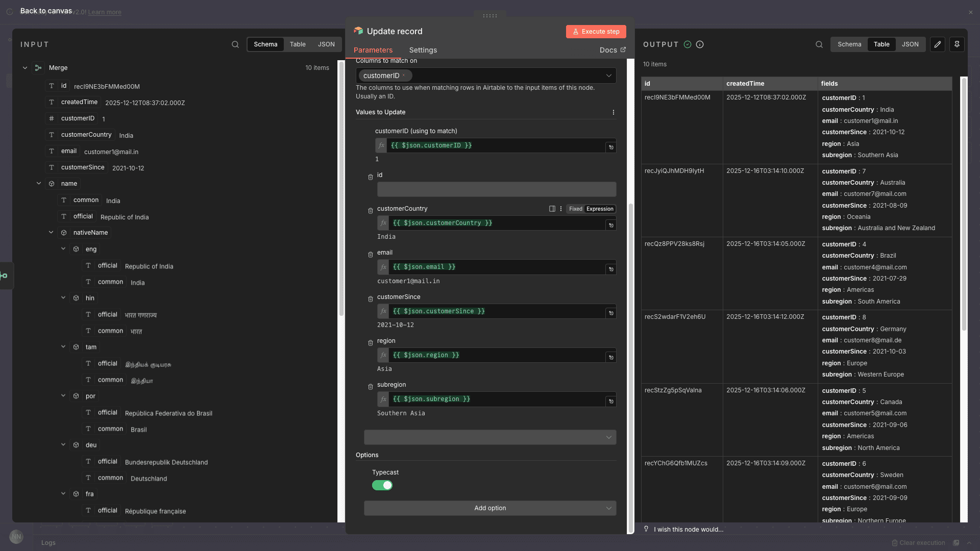Click I wish this node would... link

tap(689, 530)
